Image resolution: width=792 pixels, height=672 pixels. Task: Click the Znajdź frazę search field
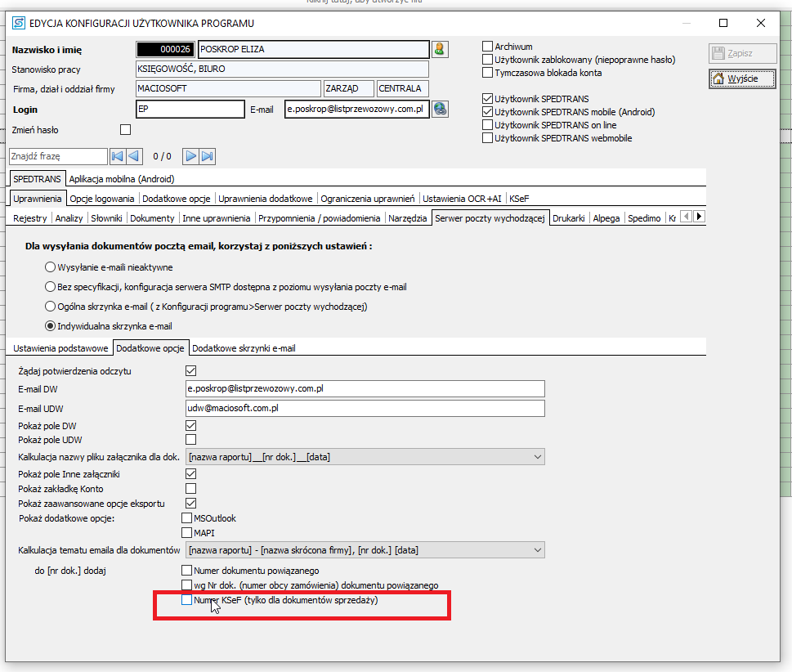click(x=57, y=156)
